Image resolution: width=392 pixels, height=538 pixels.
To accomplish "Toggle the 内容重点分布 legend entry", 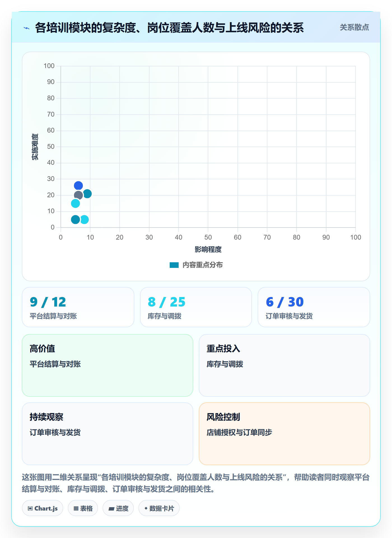I will pos(196,265).
